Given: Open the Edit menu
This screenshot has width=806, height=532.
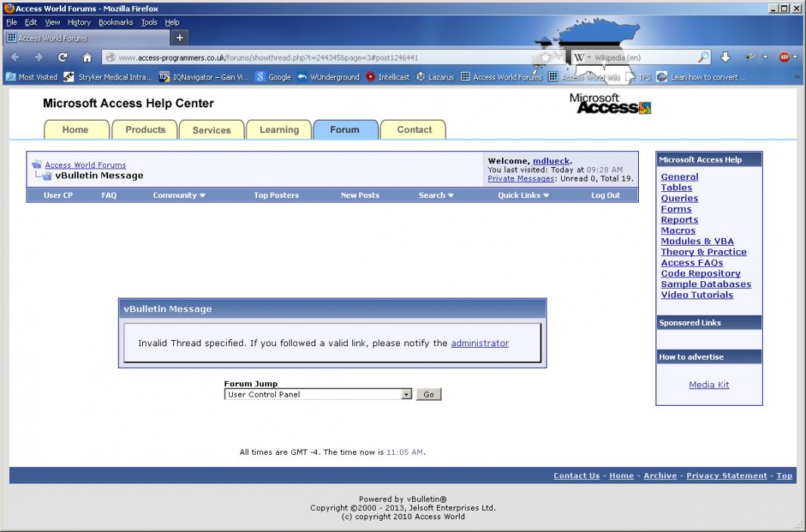Looking at the screenshot, I should (31, 22).
